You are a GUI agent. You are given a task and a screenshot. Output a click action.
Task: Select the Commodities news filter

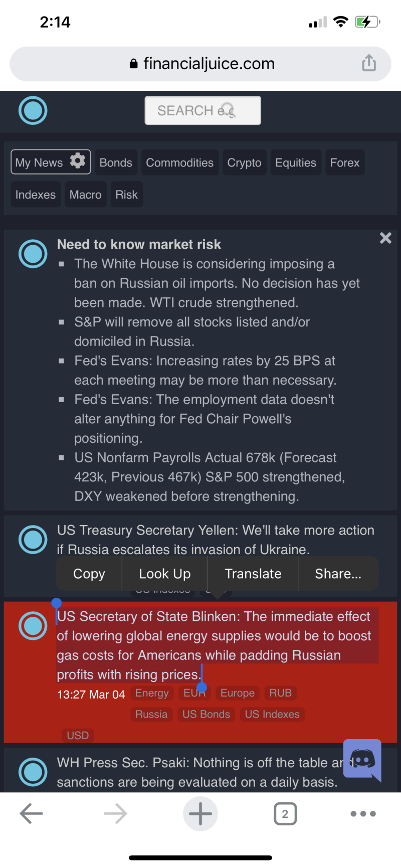pyautogui.click(x=179, y=163)
